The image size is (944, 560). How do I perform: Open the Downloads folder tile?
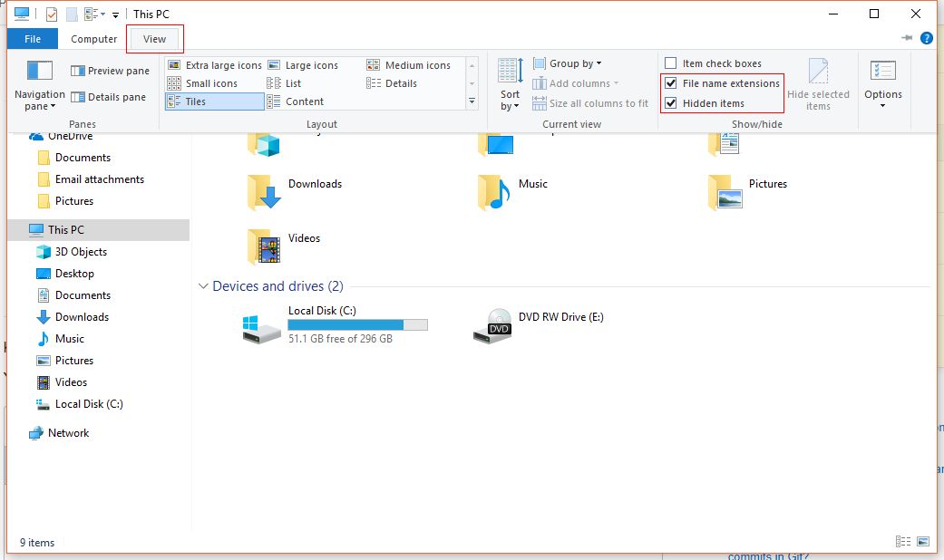tap(295, 190)
